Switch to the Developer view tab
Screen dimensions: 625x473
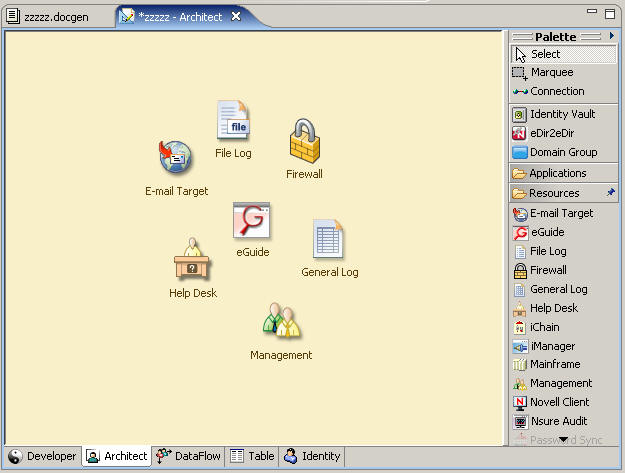43,456
